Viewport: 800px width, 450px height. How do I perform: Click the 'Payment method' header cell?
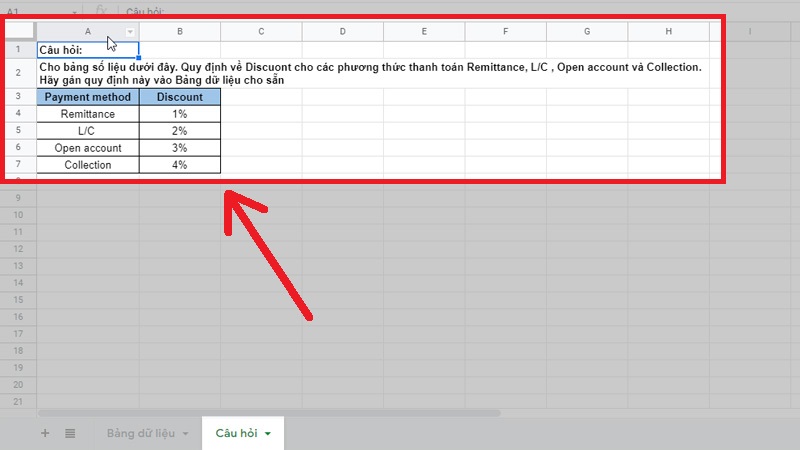pos(88,97)
